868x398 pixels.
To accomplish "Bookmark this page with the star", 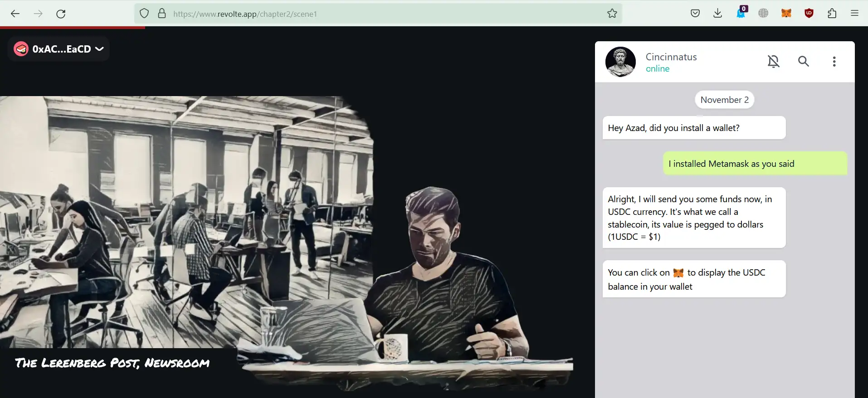I will coord(612,14).
